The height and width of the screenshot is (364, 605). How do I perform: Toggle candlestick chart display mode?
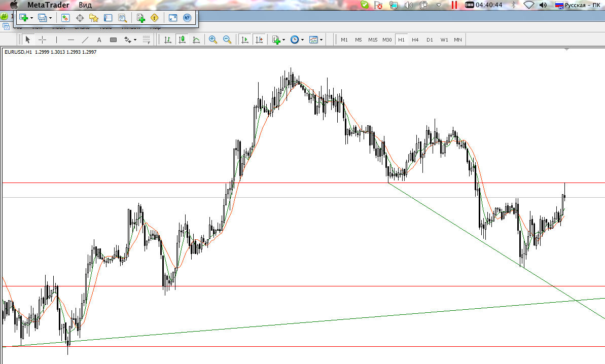[182, 40]
